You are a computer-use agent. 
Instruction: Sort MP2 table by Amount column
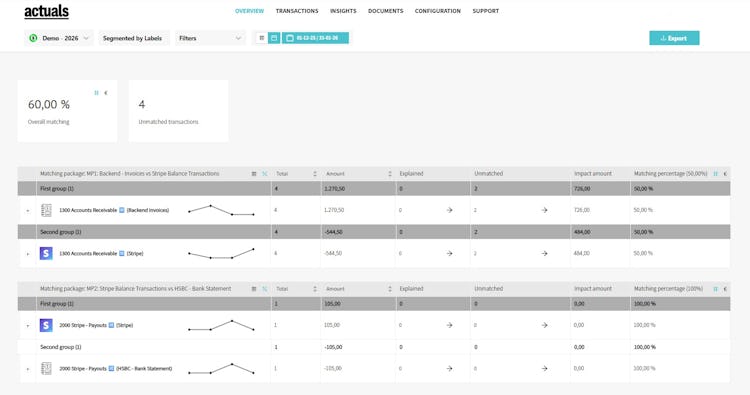(390, 289)
